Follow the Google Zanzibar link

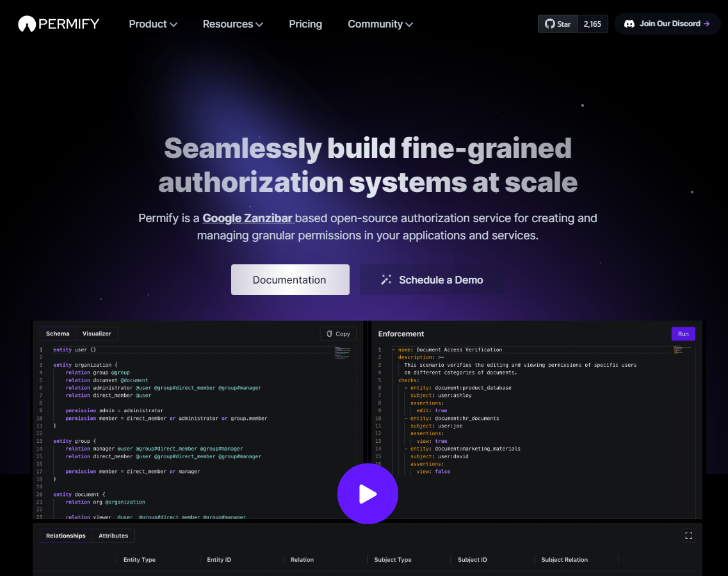click(248, 218)
